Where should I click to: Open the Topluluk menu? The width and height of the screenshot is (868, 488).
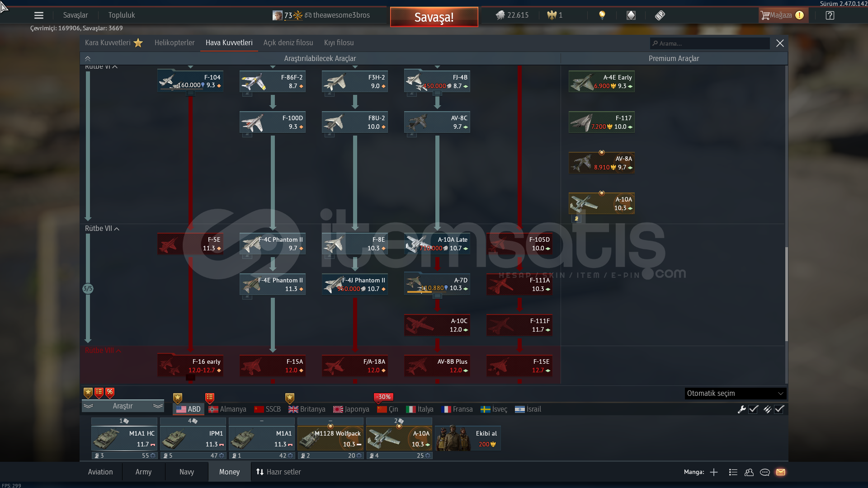[122, 15]
